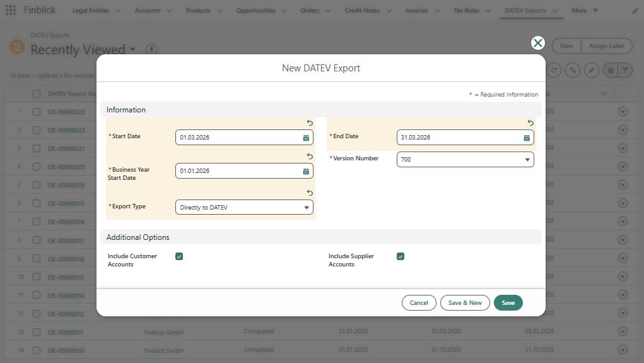Save the new DATEV export
Screen dimensions: 644x363
(508, 302)
